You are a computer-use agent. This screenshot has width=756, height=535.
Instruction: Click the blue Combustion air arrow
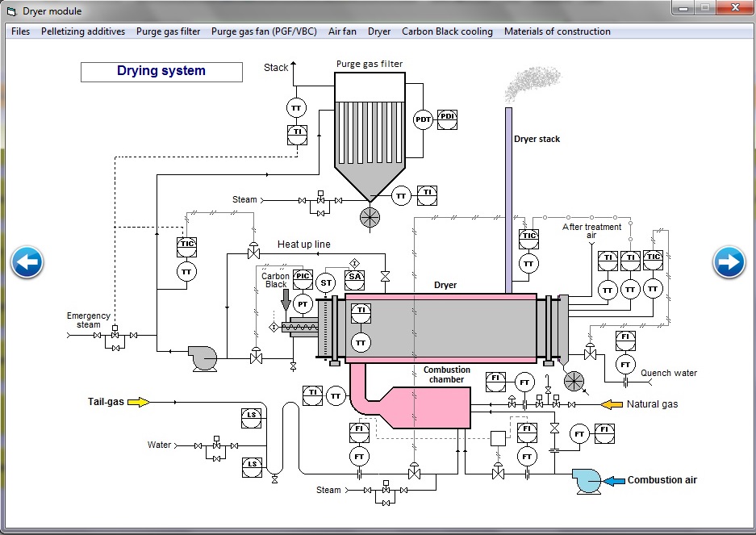click(614, 481)
